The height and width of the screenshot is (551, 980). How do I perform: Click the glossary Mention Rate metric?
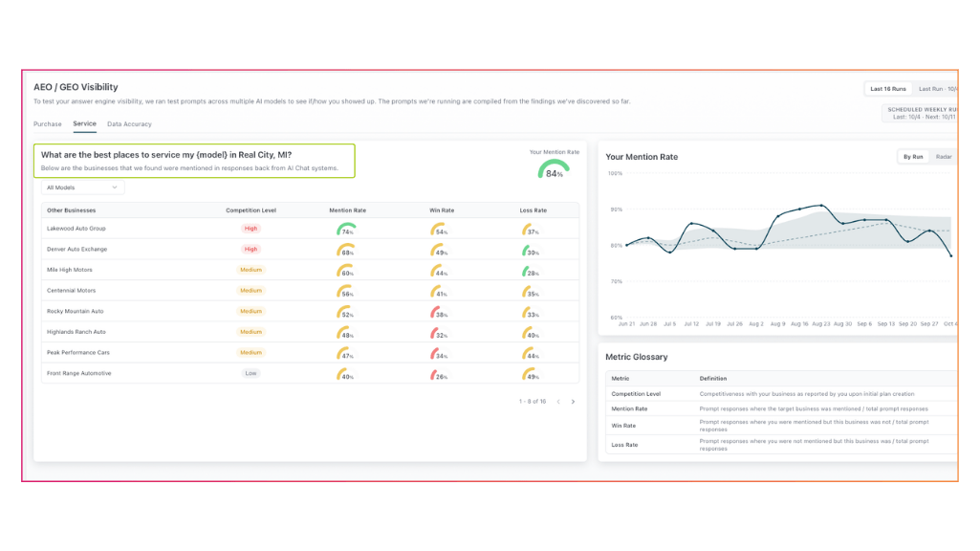point(629,408)
